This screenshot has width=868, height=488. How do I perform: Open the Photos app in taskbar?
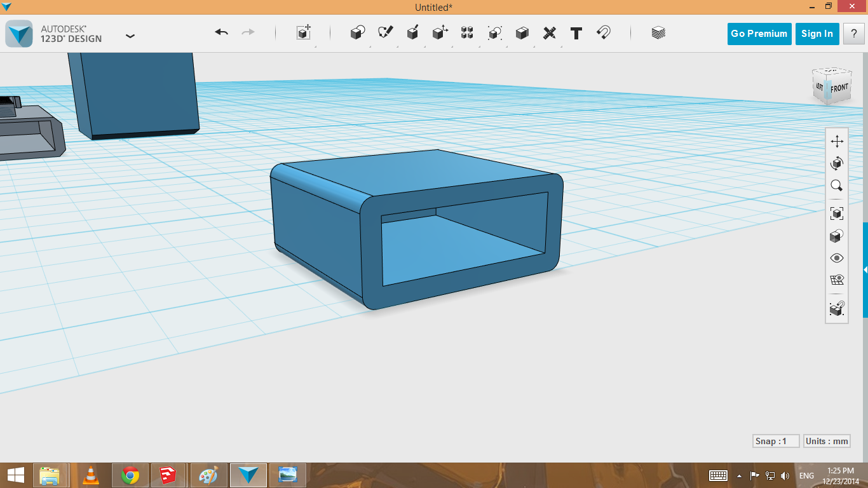[288, 475]
